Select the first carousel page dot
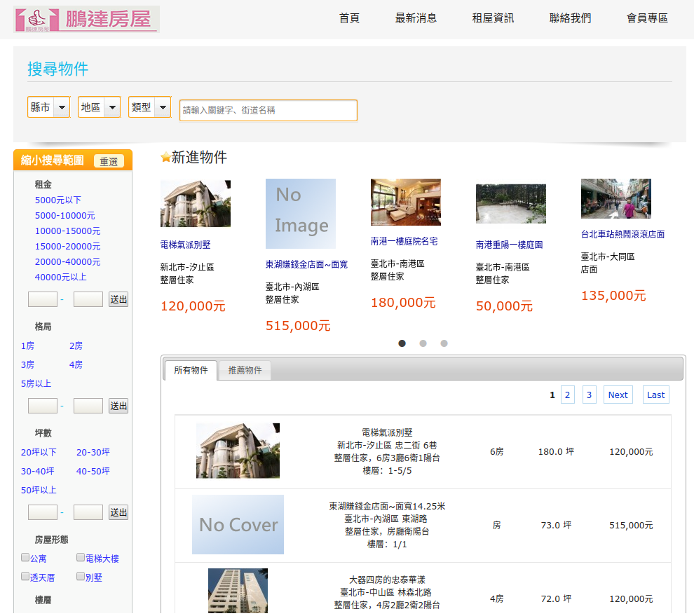Image resolution: width=694 pixels, height=616 pixels. pos(402,343)
